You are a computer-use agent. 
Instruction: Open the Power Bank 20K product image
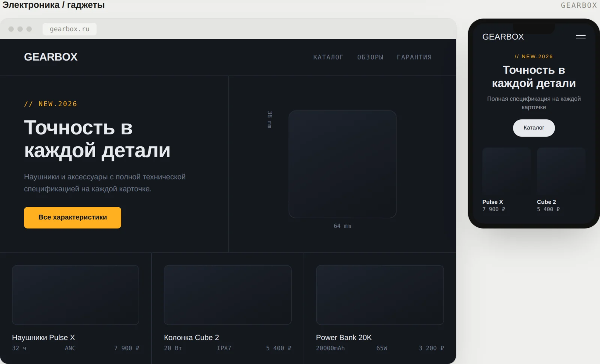pos(380,295)
